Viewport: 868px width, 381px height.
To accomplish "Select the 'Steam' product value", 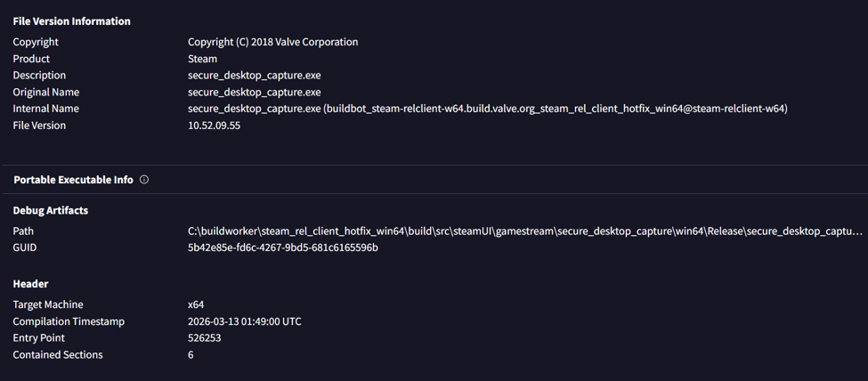I will 203,59.
